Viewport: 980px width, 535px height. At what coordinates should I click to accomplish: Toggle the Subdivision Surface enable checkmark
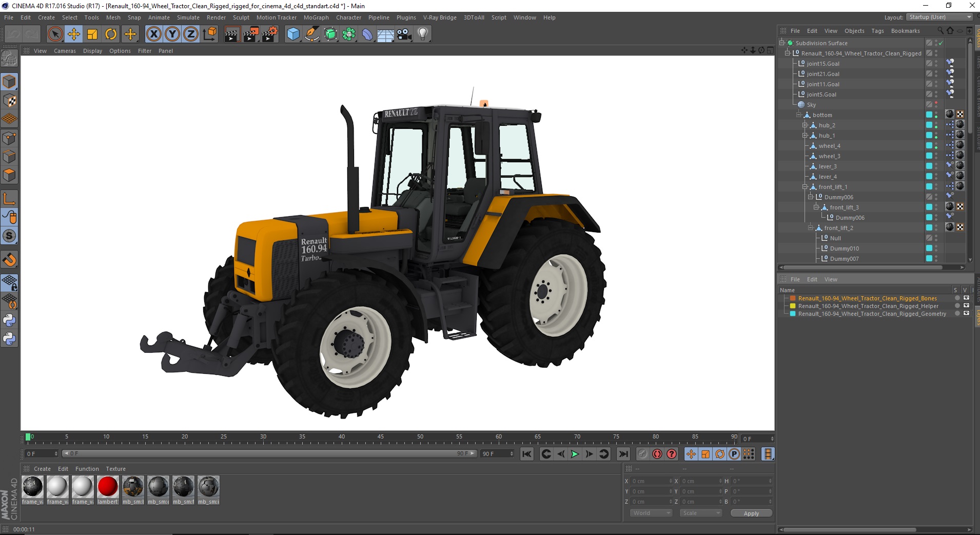click(941, 43)
